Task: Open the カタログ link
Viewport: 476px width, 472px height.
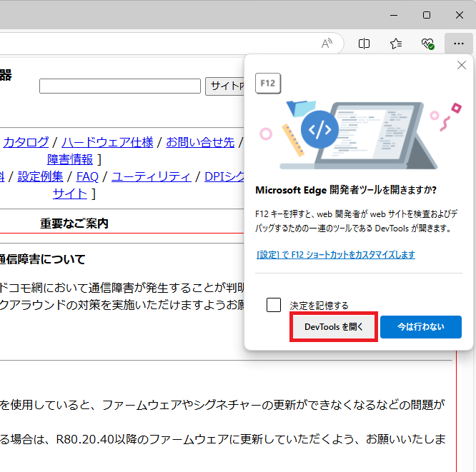Action: (26, 142)
